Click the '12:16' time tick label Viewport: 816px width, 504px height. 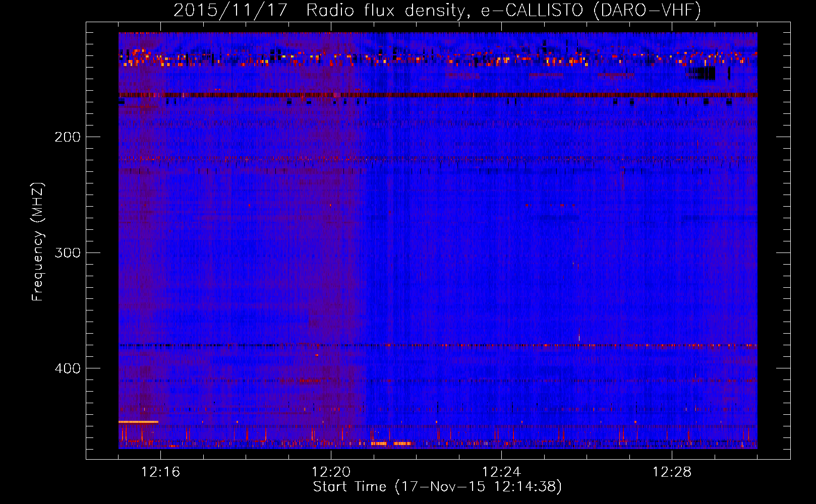(x=161, y=472)
